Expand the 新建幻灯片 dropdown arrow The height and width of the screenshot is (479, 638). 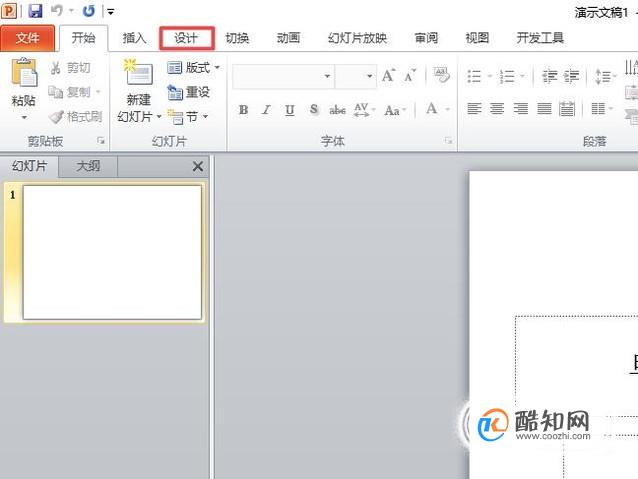tap(159, 117)
